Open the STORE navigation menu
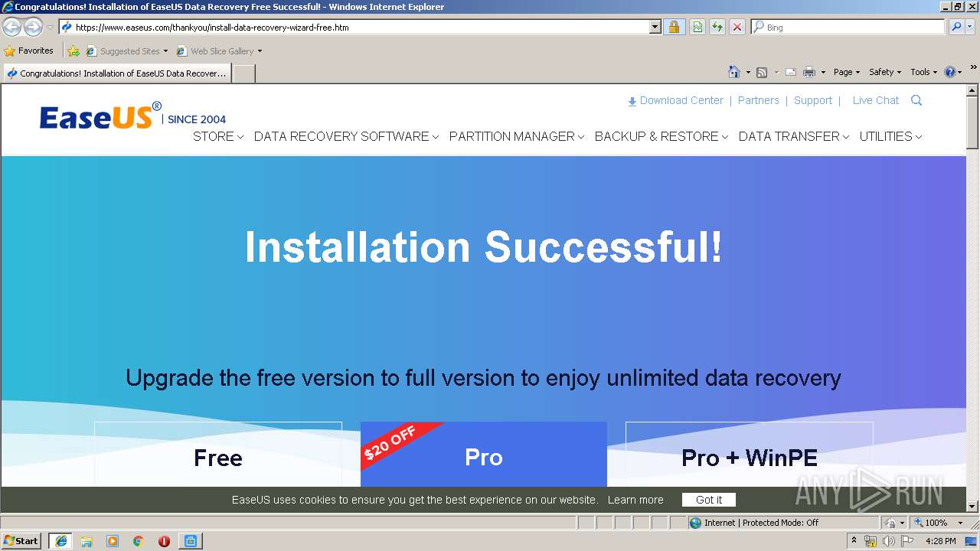 coord(218,136)
